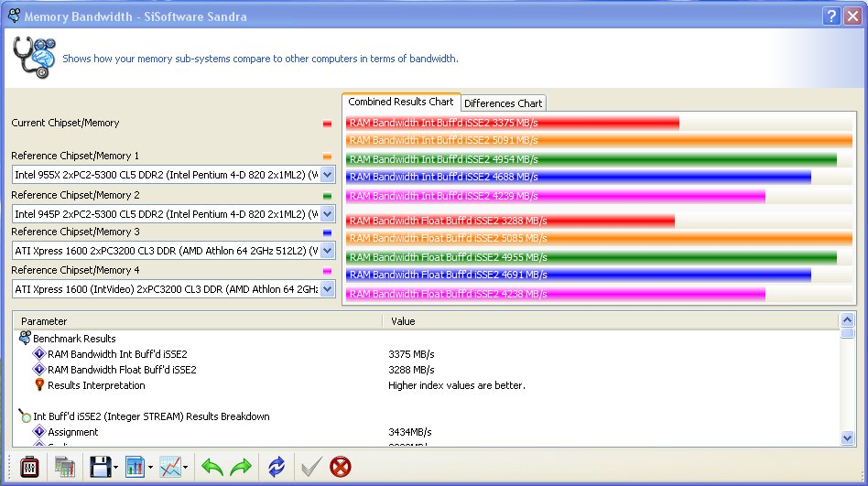The width and height of the screenshot is (868, 486).
Task: Click green Reference 2 color swatch
Action: 327,196
